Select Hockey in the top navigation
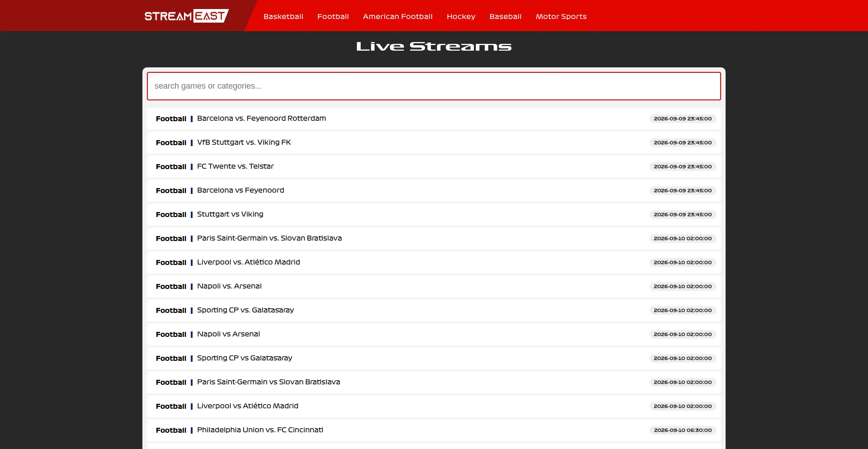 [x=461, y=17]
